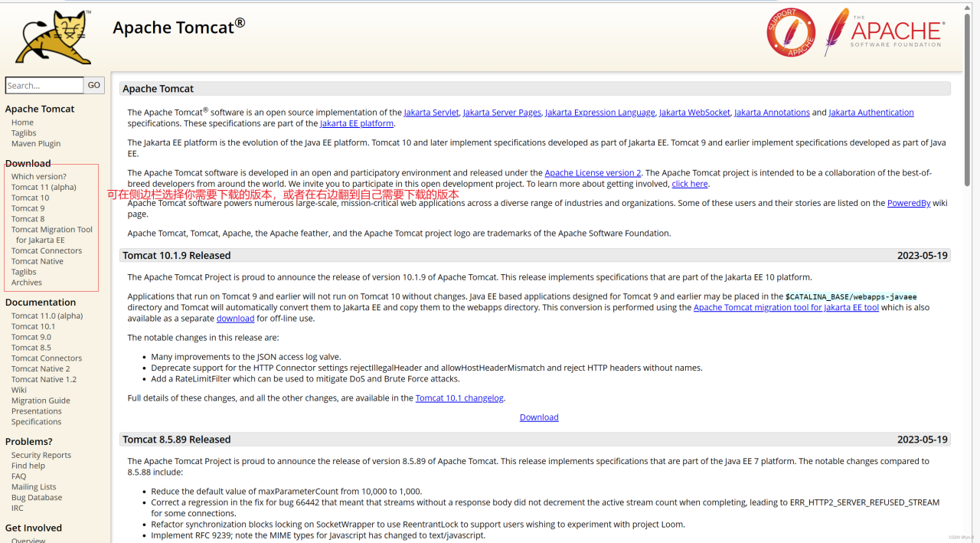The image size is (980, 543).
Task: Click the Support Apache round badge
Action: pos(791,32)
